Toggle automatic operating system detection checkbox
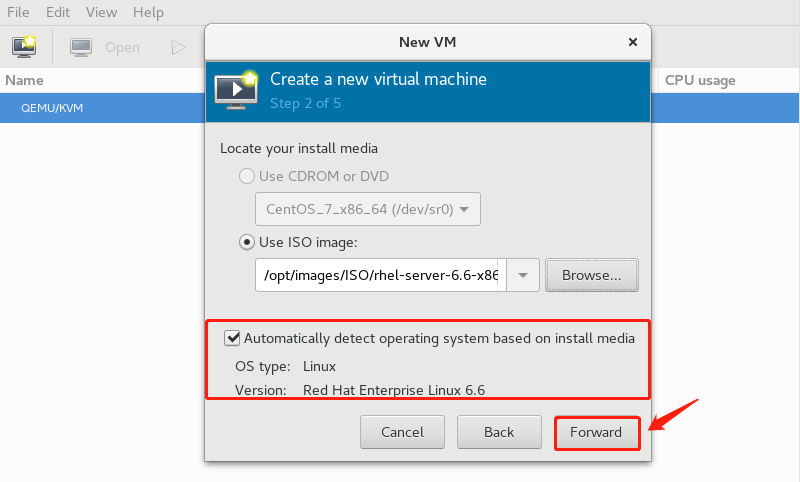Screen dimensions: 800x482 [233, 338]
